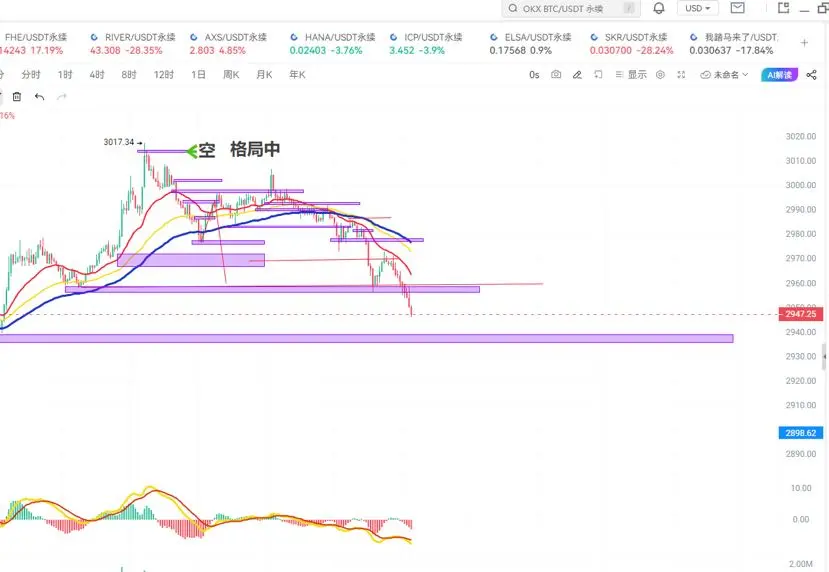
Task: Select the 年K timeframe
Action: tap(297, 75)
